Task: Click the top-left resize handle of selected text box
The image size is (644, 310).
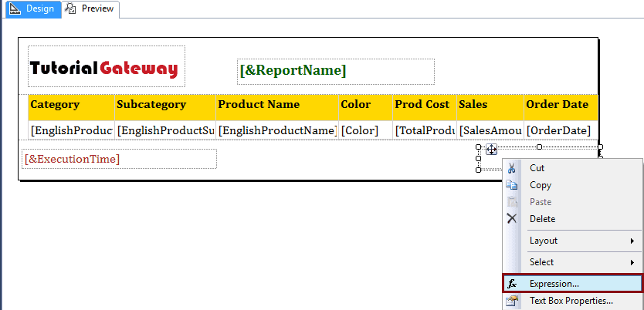Action: pos(478,147)
